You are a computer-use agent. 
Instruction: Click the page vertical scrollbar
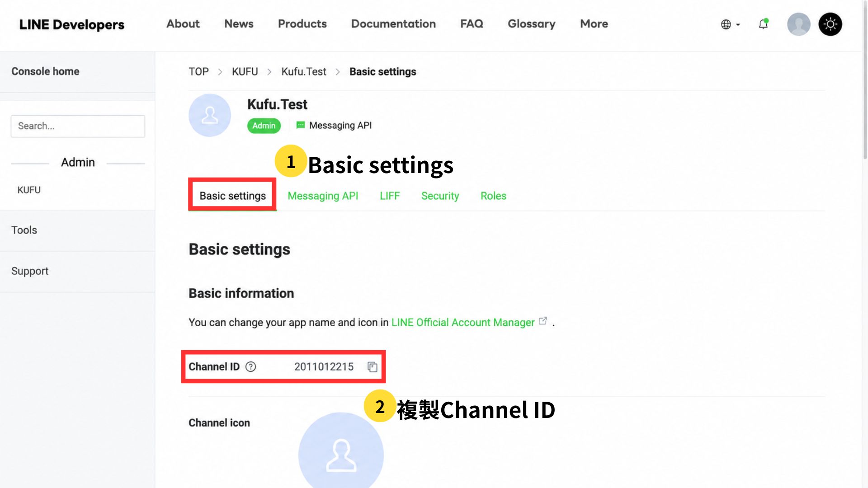865,81
